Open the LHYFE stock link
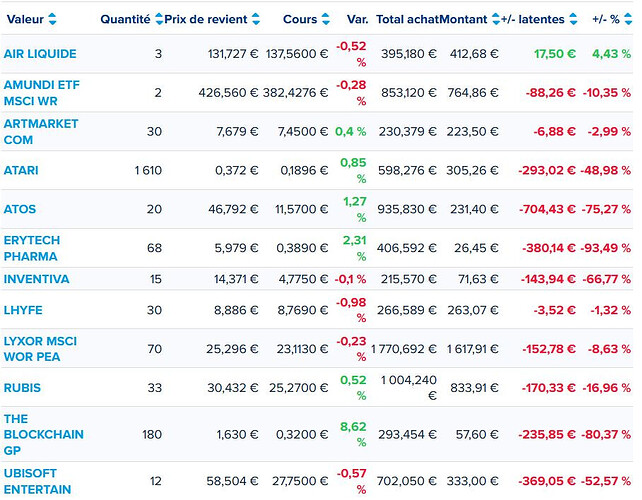 [23, 310]
